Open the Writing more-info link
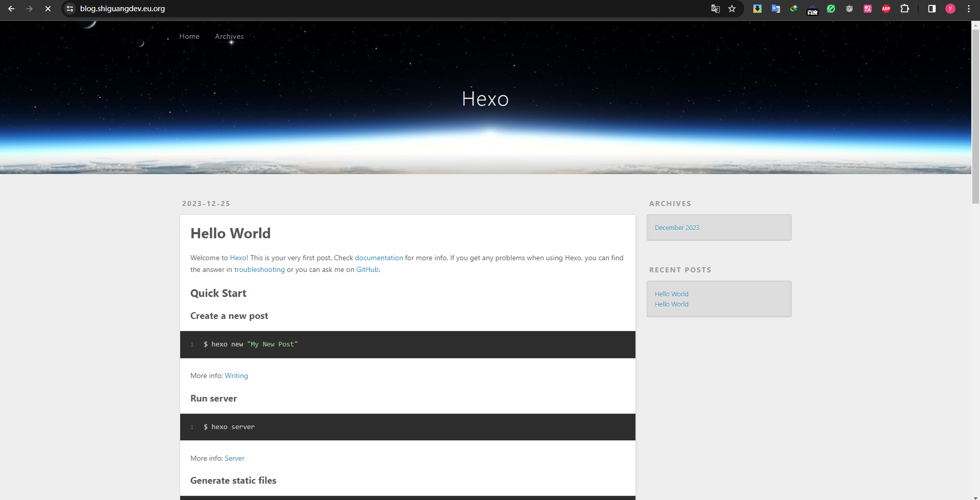The width and height of the screenshot is (980, 500). click(236, 376)
